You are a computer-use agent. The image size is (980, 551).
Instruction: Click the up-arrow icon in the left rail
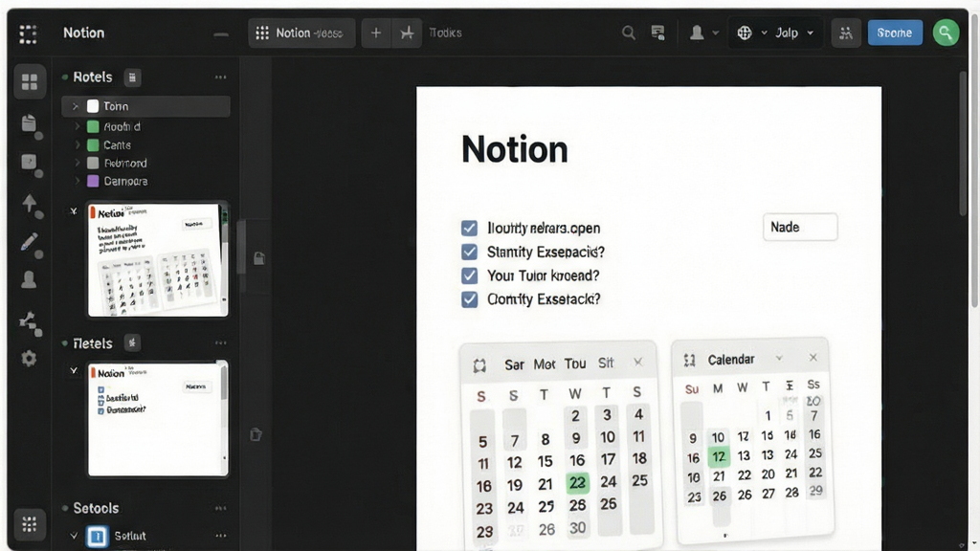click(x=30, y=203)
